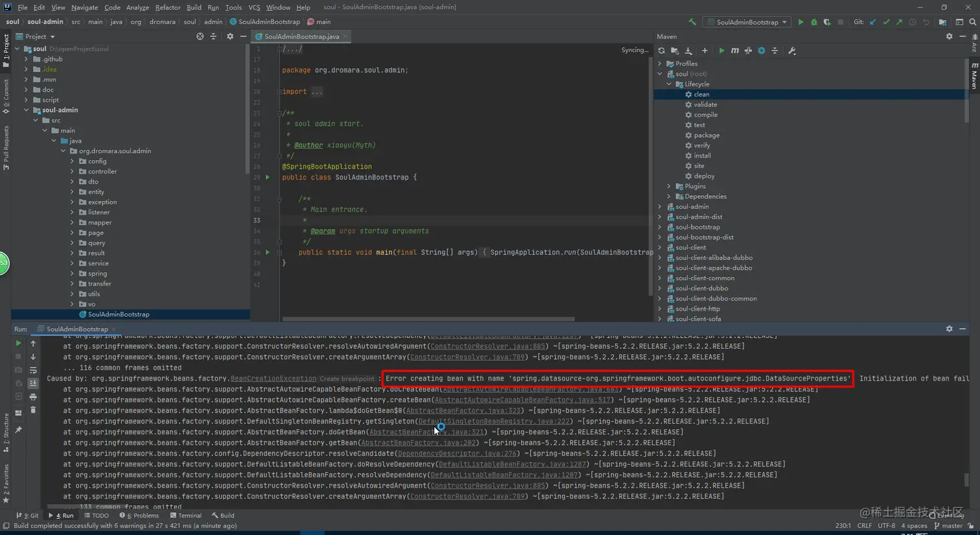The width and height of the screenshot is (980, 535).
Task: Open DefaultSingletonBeanRegistry.java:222 link
Action: click(494, 422)
